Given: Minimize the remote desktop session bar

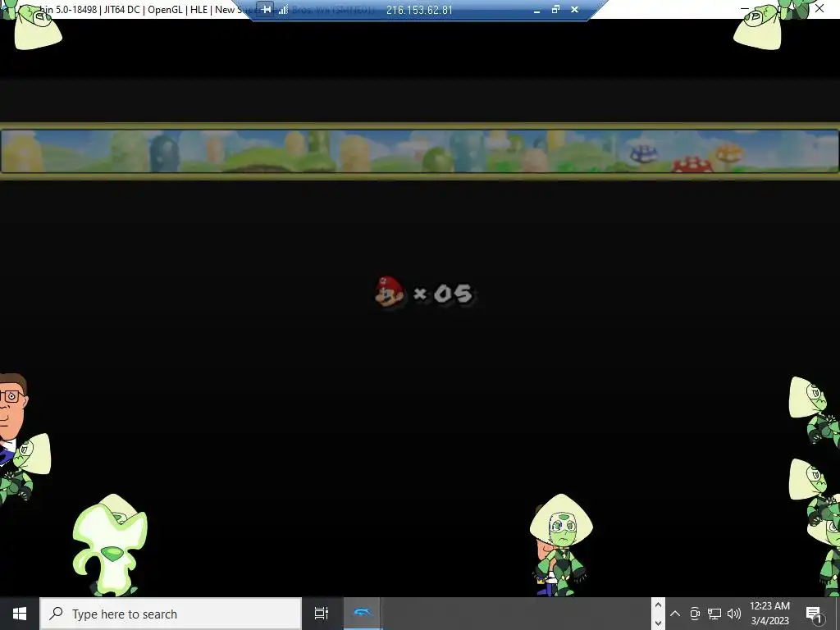Looking at the screenshot, I should [x=536, y=10].
